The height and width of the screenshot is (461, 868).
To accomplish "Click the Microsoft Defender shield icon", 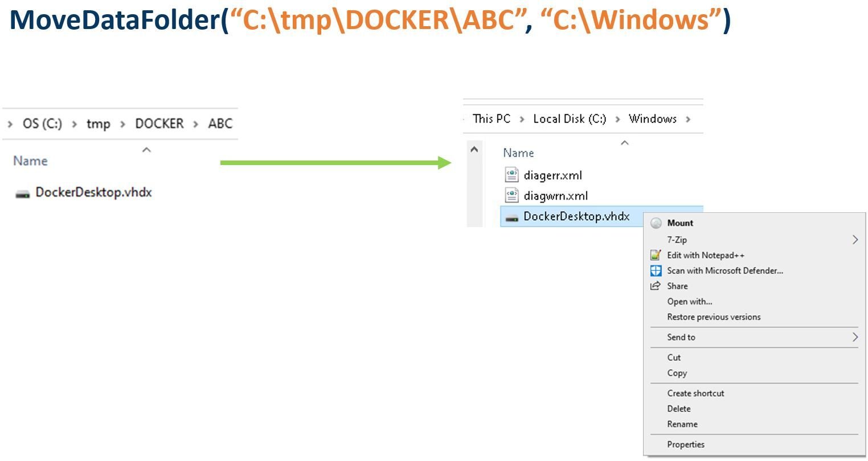I will [x=656, y=271].
